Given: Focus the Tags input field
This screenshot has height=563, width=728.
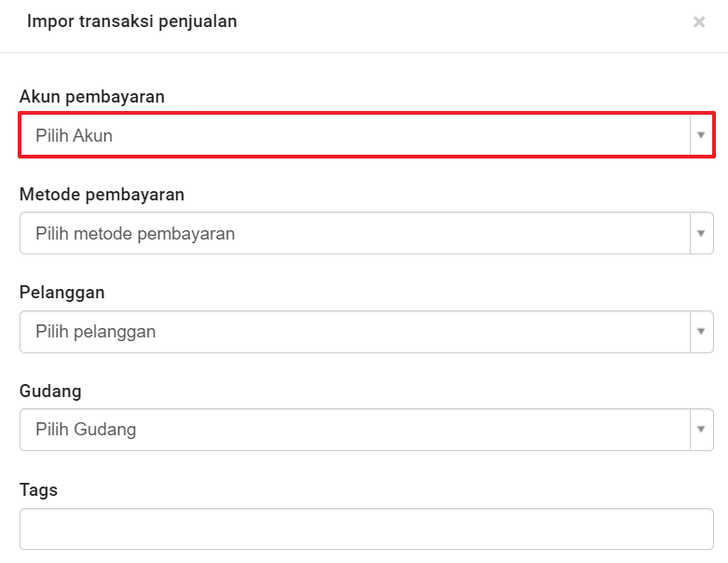Looking at the screenshot, I should click(366, 529).
